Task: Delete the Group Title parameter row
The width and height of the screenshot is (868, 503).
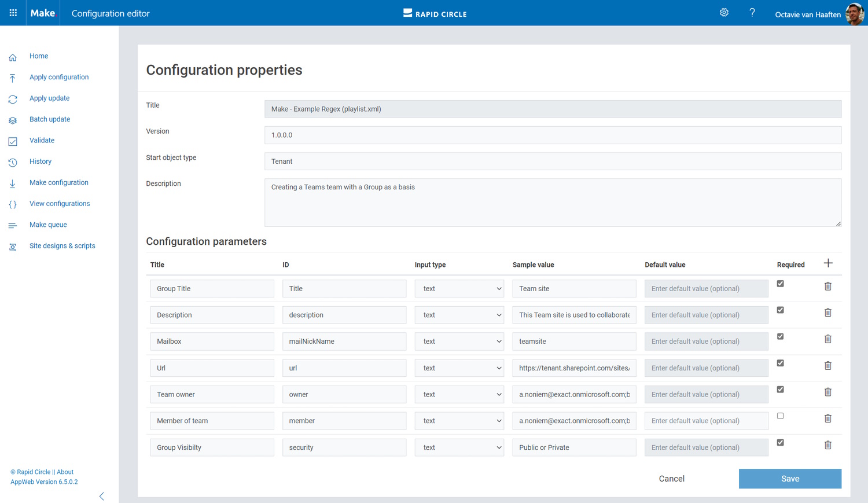Action: pyautogui.click(x=828, y=287)
